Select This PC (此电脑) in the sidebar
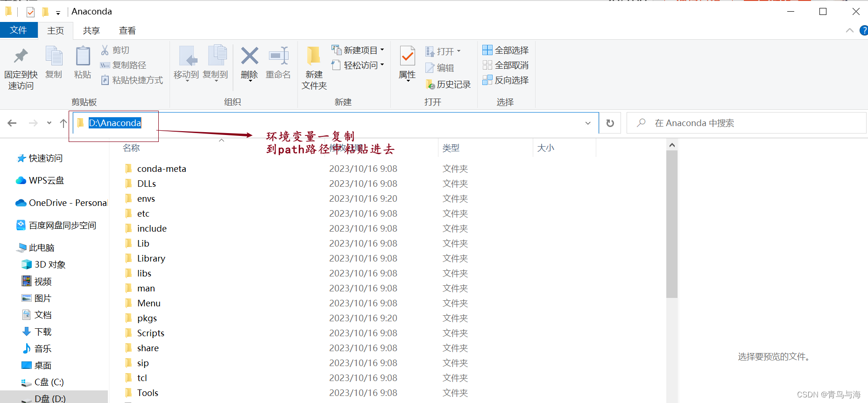The image size is (868, 403). [36, 247]
